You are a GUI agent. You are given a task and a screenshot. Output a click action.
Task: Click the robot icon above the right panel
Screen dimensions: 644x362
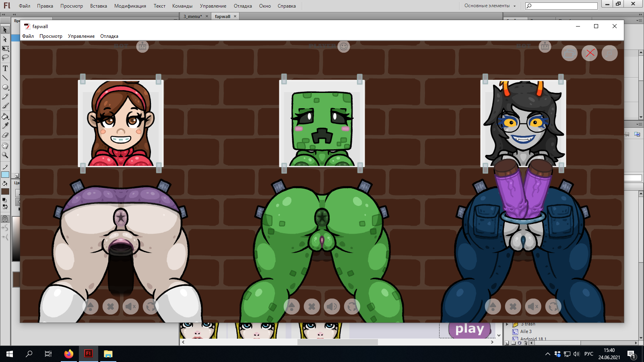pyautogui.click(x=545, y=47)
